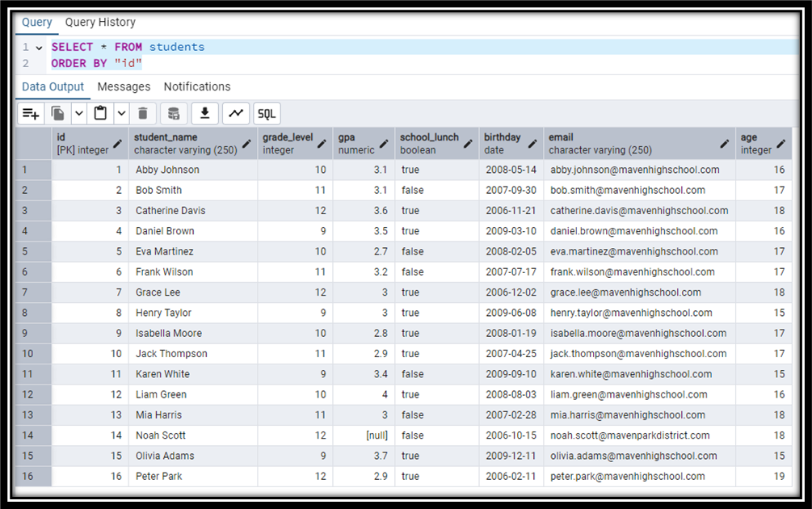Viewport: 812px width, 509px height.
Task: Click the cell 'Liam Green'
Action: click(193, 394)
